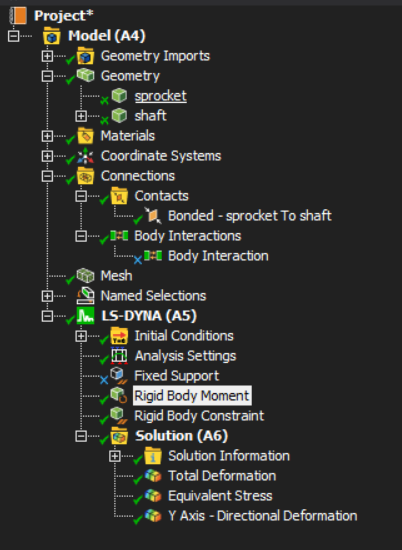
Task: Collapse the Geometry branch
Action: 47,76
